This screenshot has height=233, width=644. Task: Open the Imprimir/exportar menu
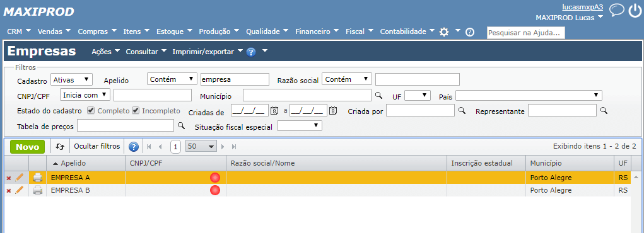point(208,52)
